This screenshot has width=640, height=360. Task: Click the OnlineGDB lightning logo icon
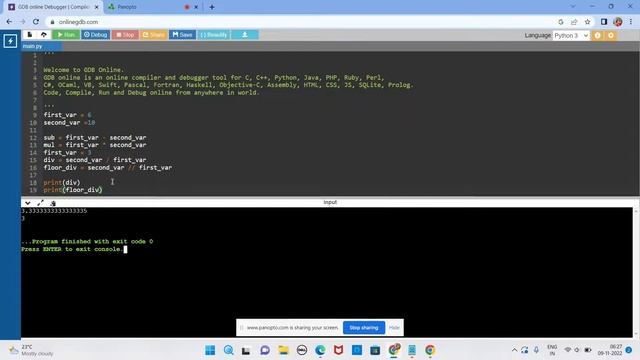[10, 41]
